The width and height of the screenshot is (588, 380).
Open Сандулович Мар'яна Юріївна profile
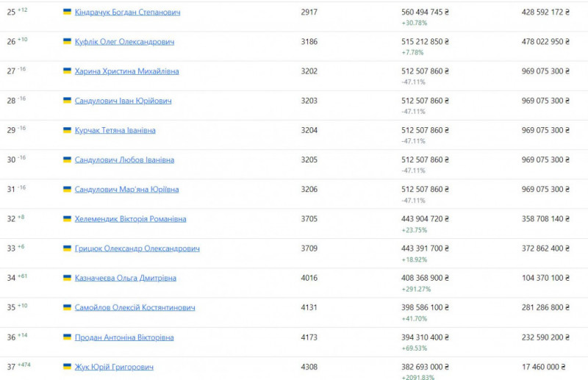click(x=126, y=190)
